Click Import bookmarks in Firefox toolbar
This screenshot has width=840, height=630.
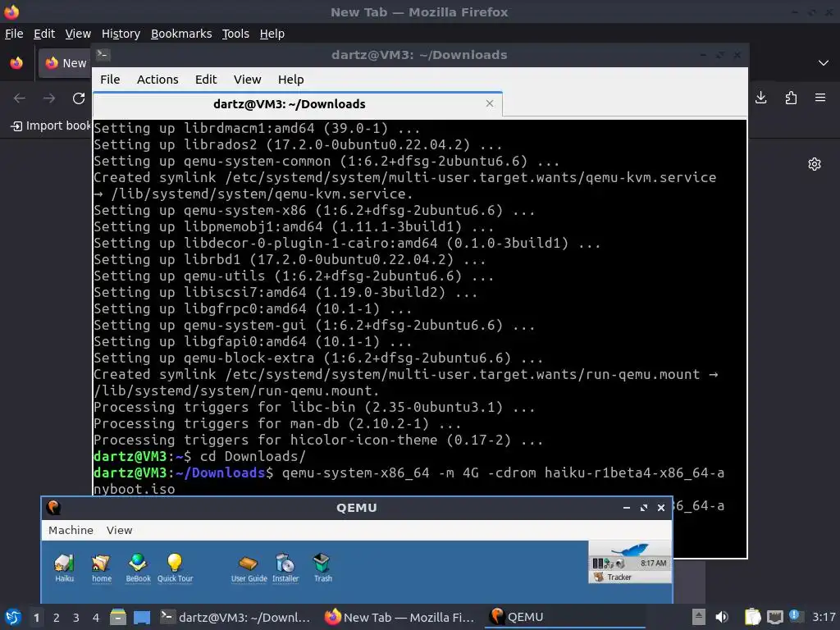click(52, 126)
